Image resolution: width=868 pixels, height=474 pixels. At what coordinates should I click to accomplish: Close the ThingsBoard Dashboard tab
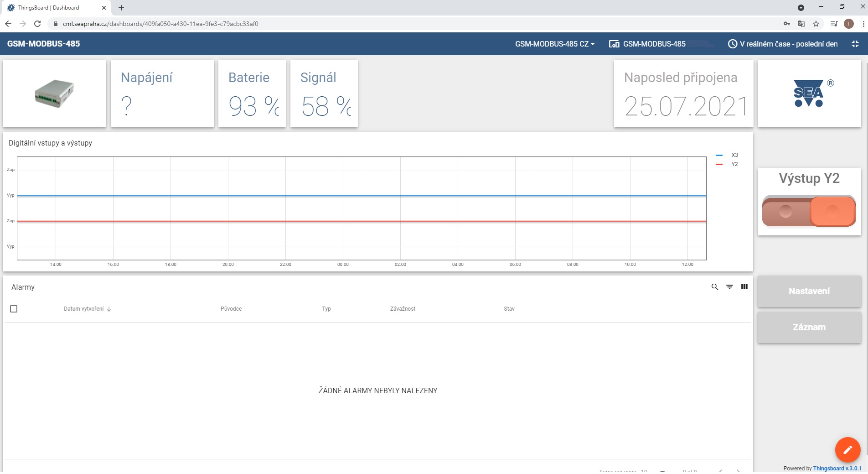click(104, 8)
